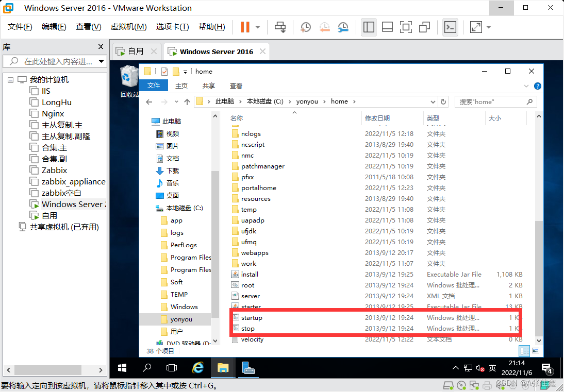Open recent locations dropdown in Explorer
Screen dimensions: 564x392
(x=176, y=102)
